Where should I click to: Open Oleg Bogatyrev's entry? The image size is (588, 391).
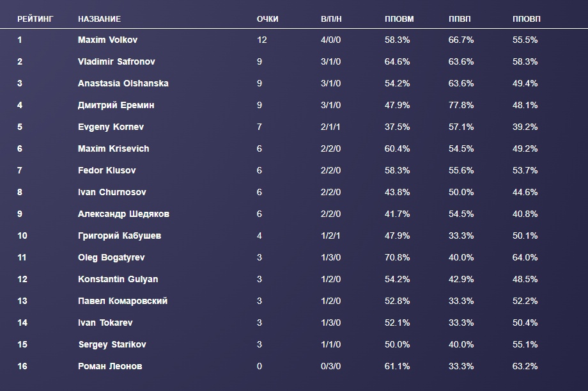[111, 257]
